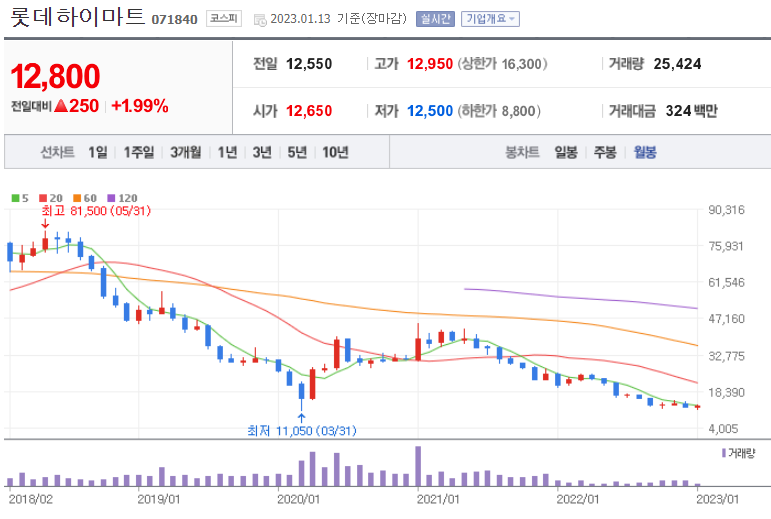Select the 10년 line chart tab
Viewport: 771px width, 519px height.
[x=335, y=152]
